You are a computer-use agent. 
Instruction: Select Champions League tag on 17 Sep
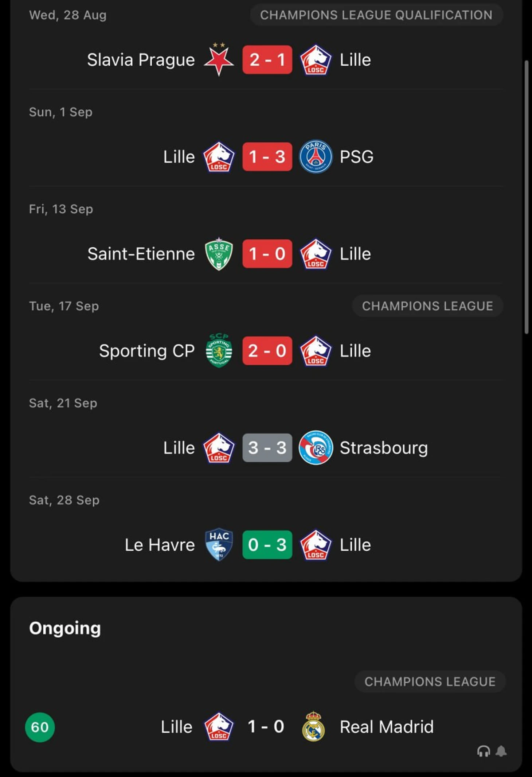(427, 306)
